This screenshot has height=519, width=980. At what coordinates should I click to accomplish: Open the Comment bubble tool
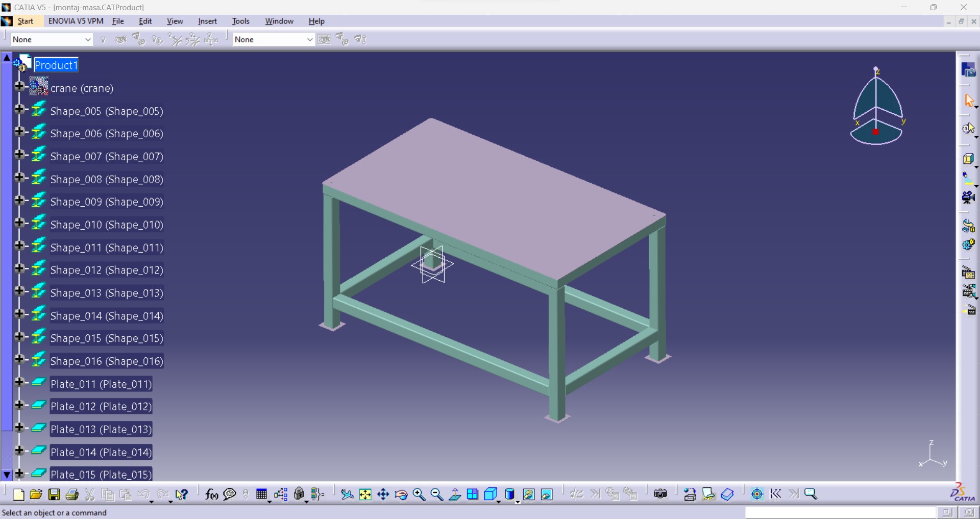pos(230,494)
